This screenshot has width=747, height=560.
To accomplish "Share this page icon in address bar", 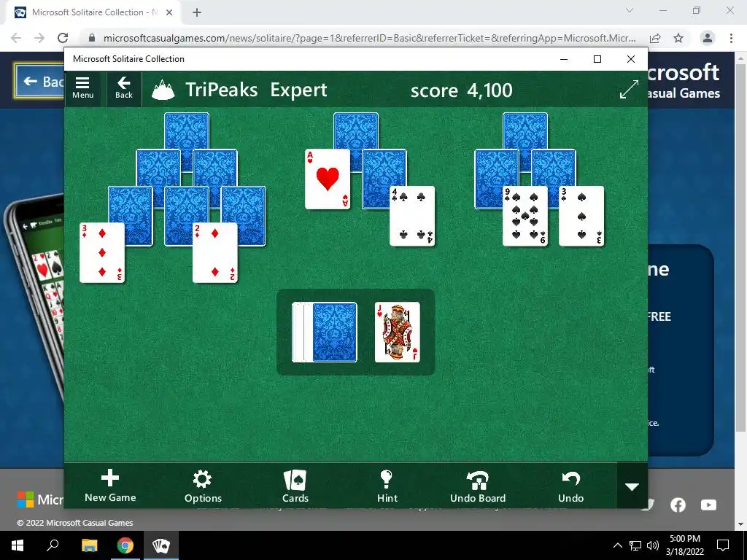I will coord(655,38).
